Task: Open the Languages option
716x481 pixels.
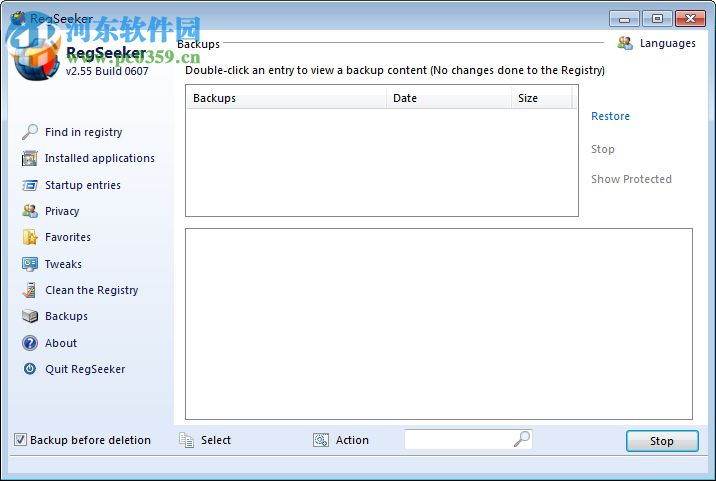Action: tap(667, 43)
